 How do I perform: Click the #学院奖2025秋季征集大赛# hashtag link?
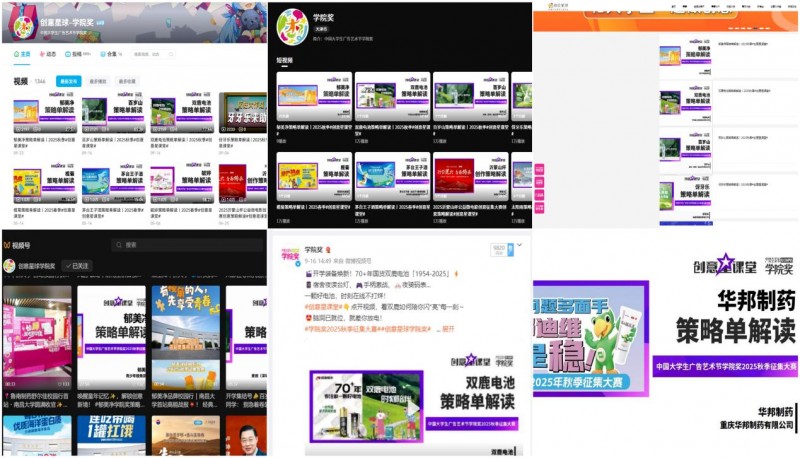321,328
